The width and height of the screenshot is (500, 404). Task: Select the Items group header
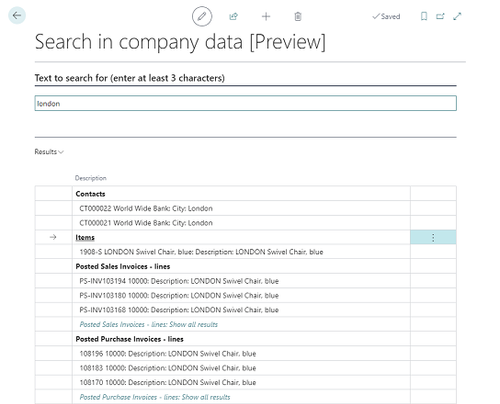point(85,237)
